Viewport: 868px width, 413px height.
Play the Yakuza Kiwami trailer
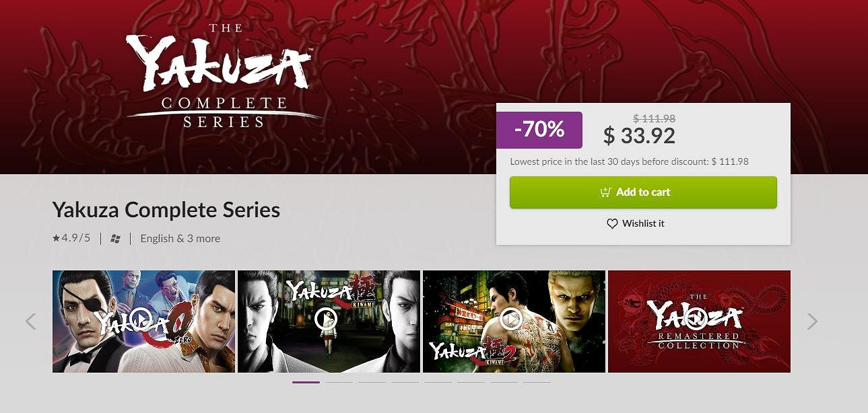click(326, 318)
